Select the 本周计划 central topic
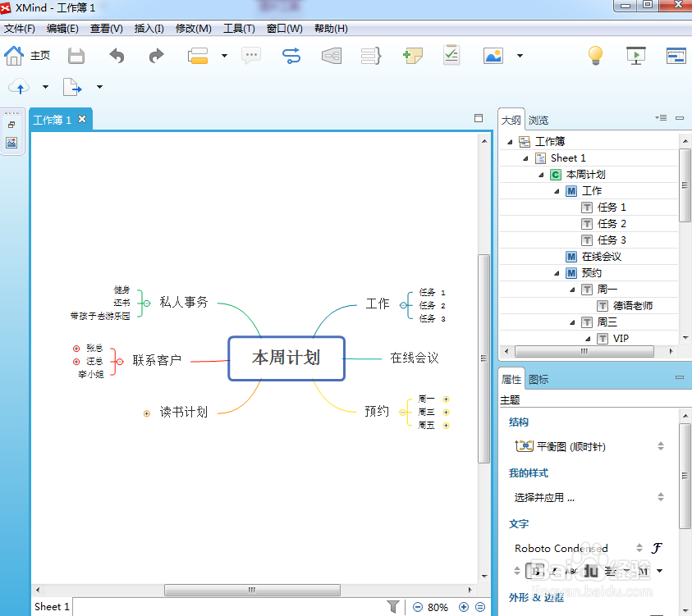The image size is (692, 616). click(x=286, y=358)
